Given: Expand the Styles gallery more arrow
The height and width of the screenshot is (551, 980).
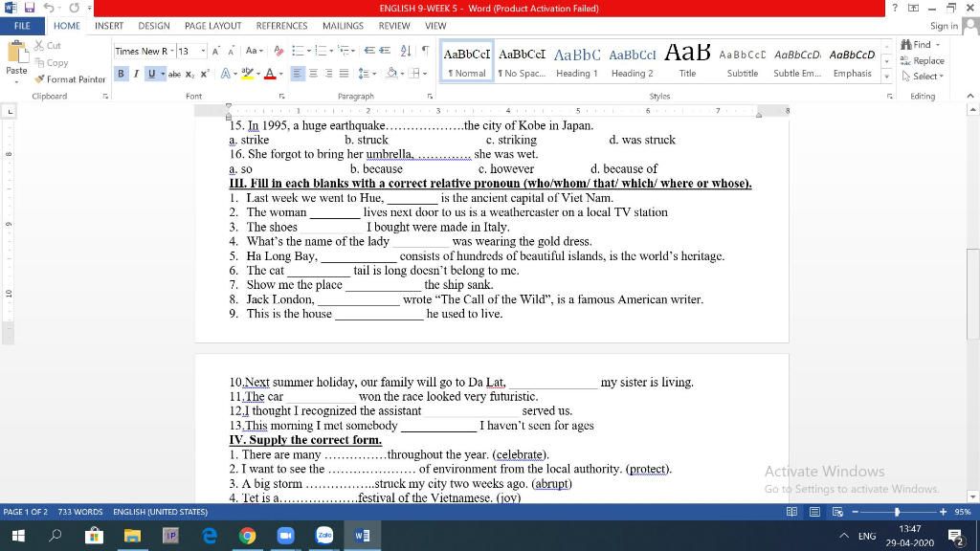Looking at the screenshot, I should tap(886, 77).
